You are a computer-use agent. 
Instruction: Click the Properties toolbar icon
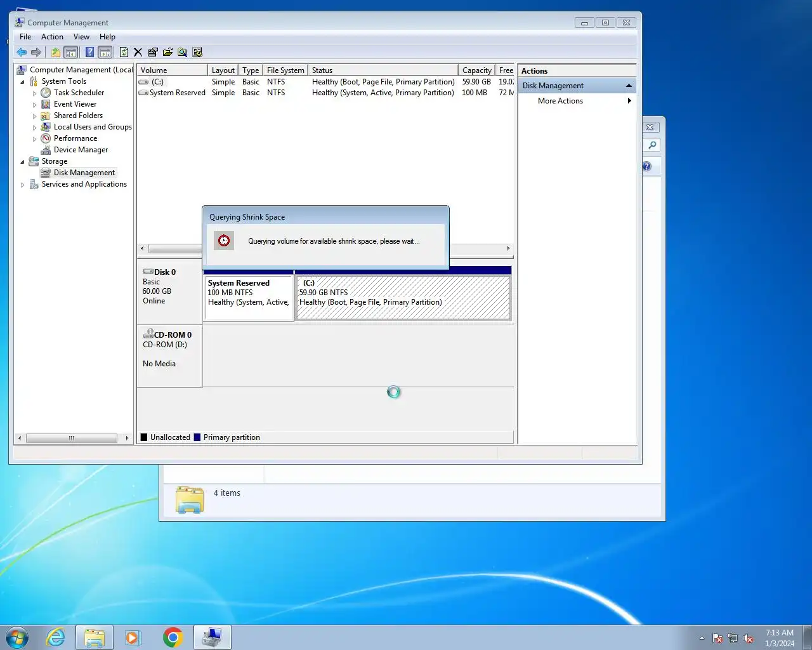point(153,53)
